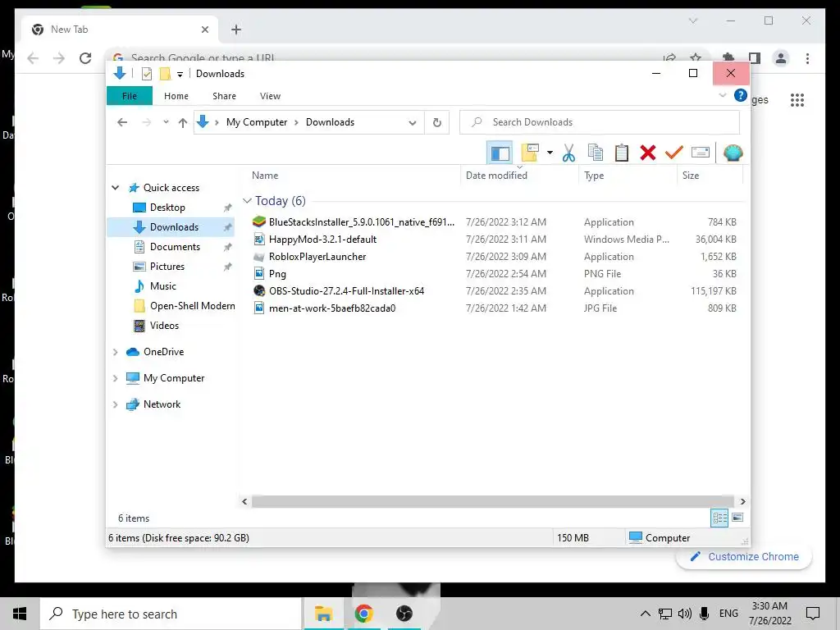The image size is (840, 630).
Task: Reload the Chrome page
Action: 85,58
